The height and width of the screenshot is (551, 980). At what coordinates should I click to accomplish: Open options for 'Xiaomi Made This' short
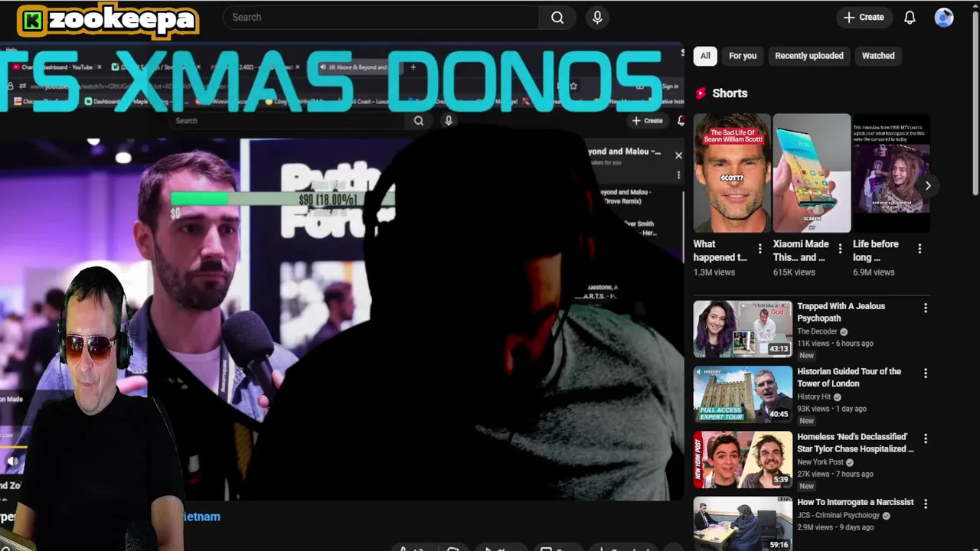tap(840, 249)
